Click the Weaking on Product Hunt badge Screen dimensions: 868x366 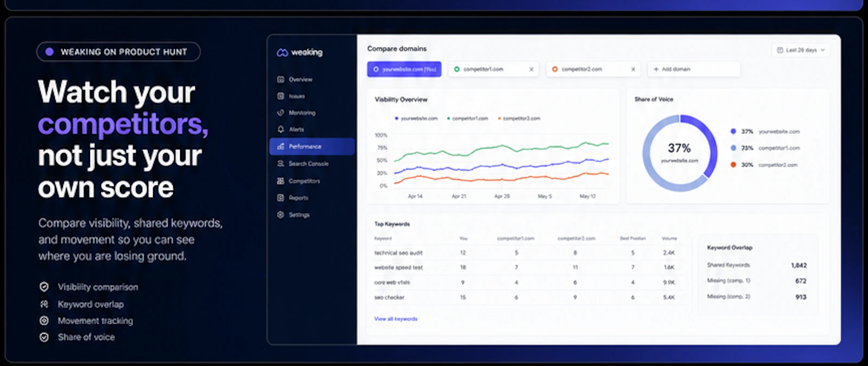118,52
